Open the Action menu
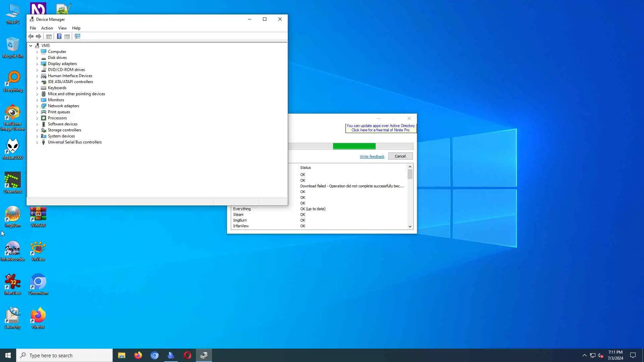 47,28
